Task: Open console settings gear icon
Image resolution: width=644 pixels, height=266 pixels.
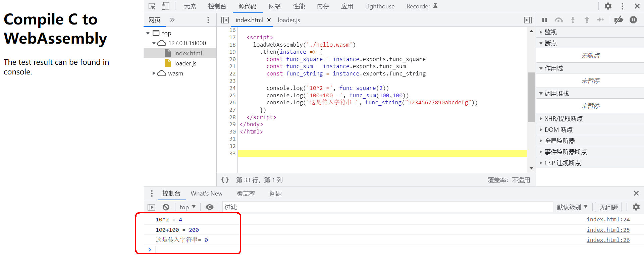Action: coord(636,207)
